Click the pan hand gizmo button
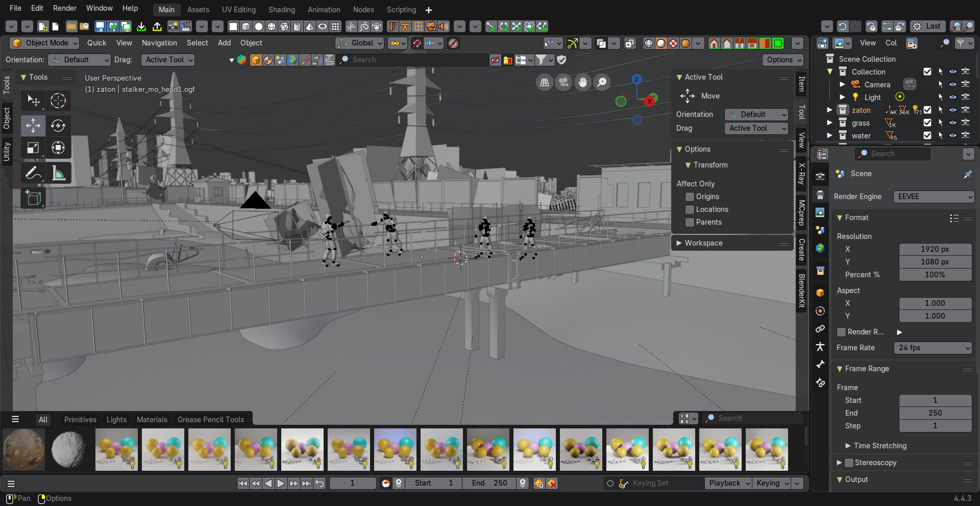 coord(582,82)
